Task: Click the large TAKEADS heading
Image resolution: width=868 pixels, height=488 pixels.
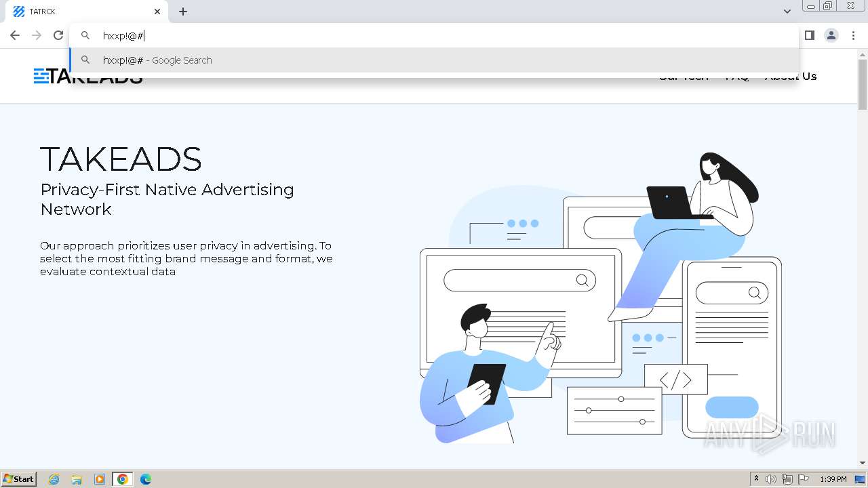Action: pos(121,159)
